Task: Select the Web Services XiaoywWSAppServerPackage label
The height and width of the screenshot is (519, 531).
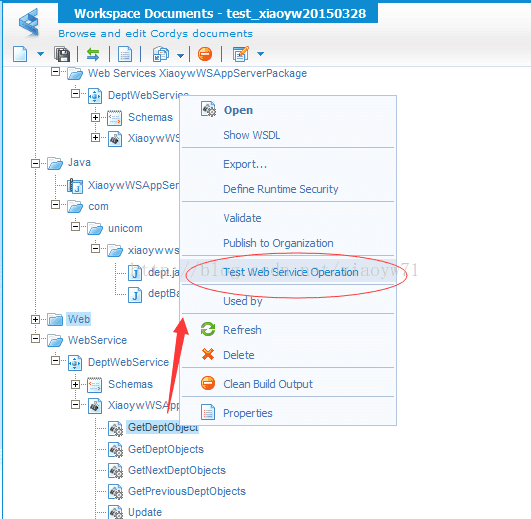Action: coord(197,73)
